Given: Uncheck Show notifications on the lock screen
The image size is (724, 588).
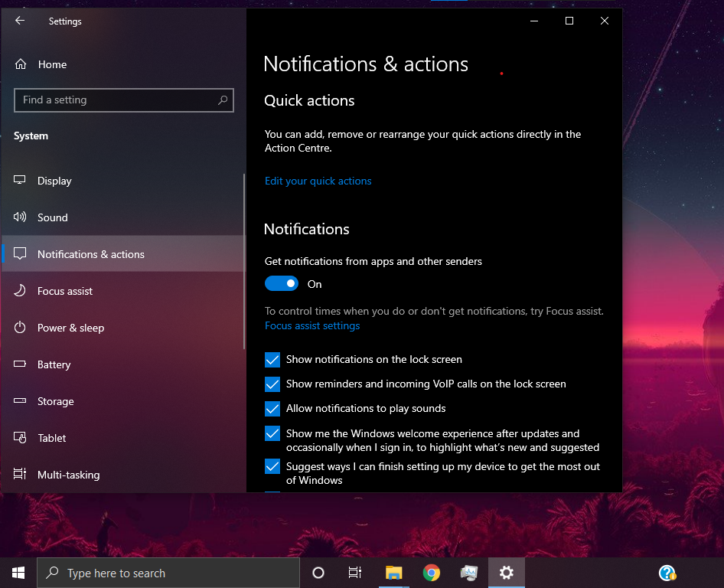Looking at the screenshot, I should click(x=272, y=359).
